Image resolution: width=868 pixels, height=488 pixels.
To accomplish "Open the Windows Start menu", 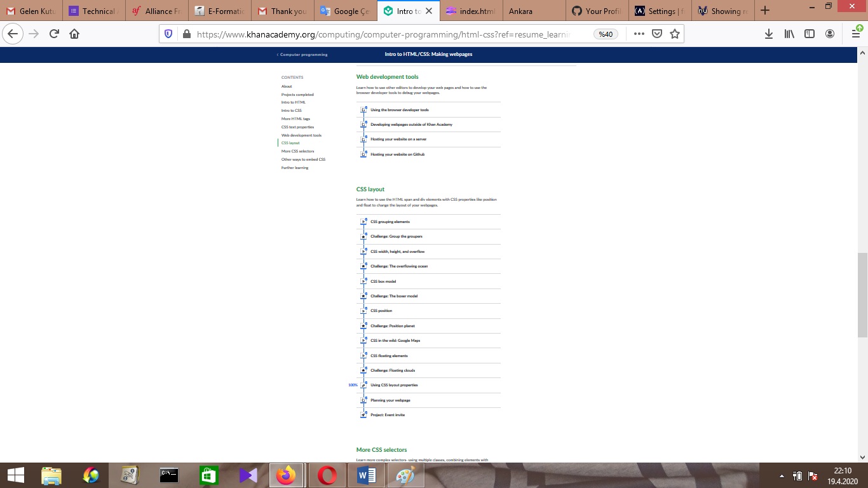I will pos(15,475).
